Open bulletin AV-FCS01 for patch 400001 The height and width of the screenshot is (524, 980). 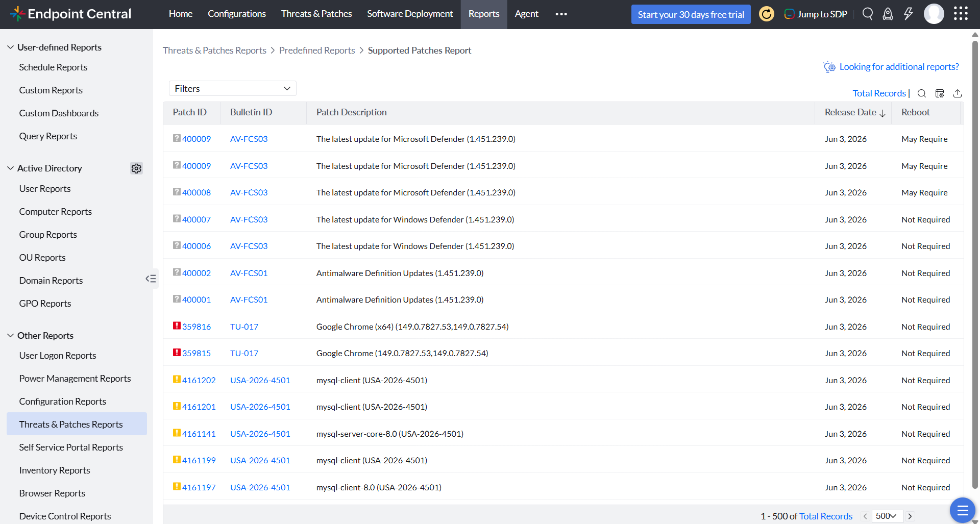[249, 300]
